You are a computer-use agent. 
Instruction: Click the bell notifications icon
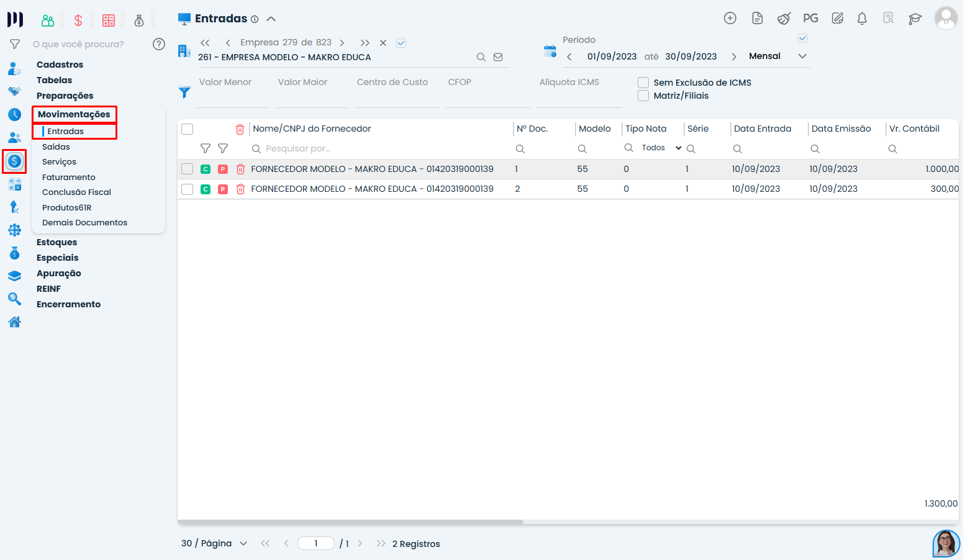(x=862, y=19)
